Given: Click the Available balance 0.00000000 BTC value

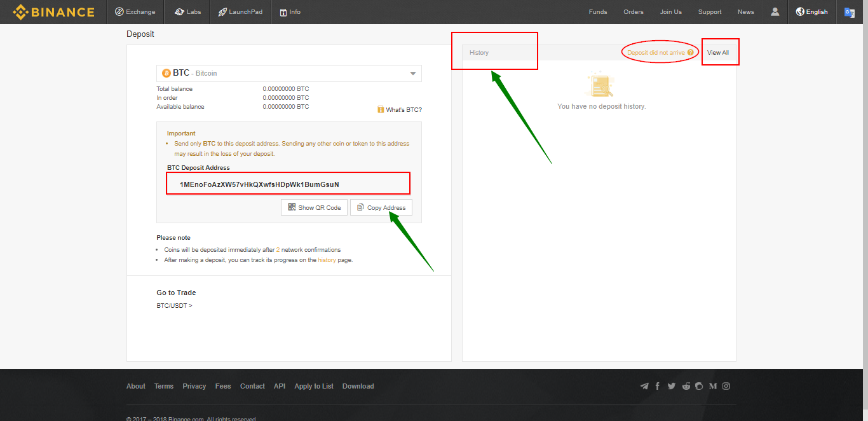Looking at the screenshot, I should 286,107.
